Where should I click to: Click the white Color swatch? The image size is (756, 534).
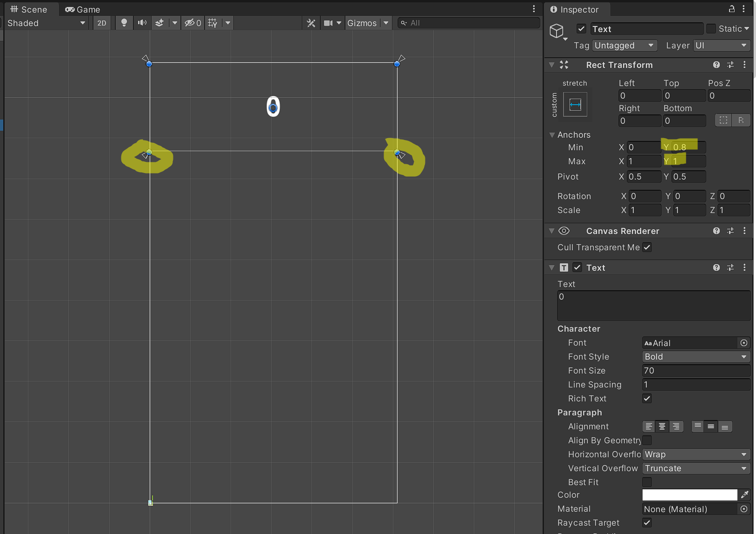tap(690, 494)
